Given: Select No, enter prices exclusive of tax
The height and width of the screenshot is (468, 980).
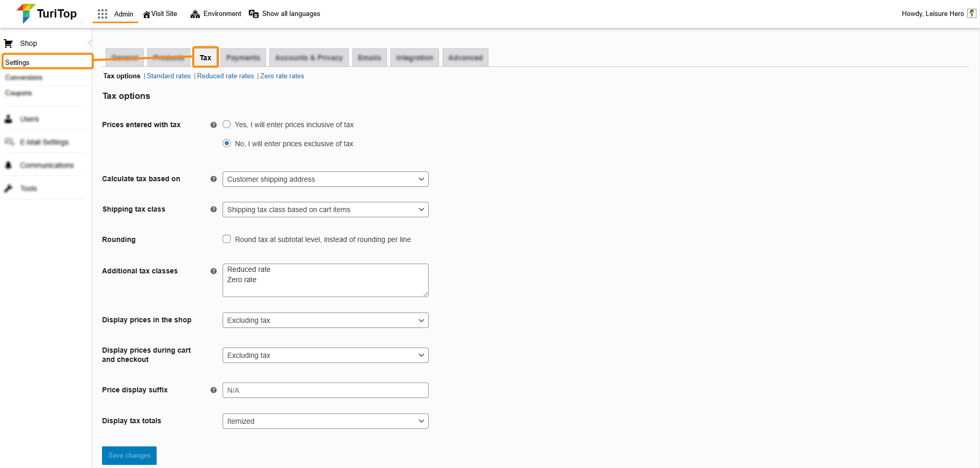Looking at the screenshot, I should pyautogui.click(x=227, y=144).
